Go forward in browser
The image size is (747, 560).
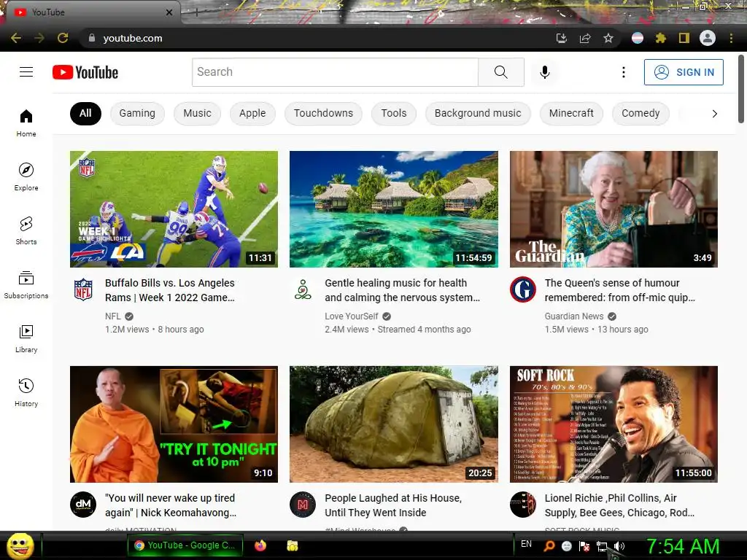[39, 38]
